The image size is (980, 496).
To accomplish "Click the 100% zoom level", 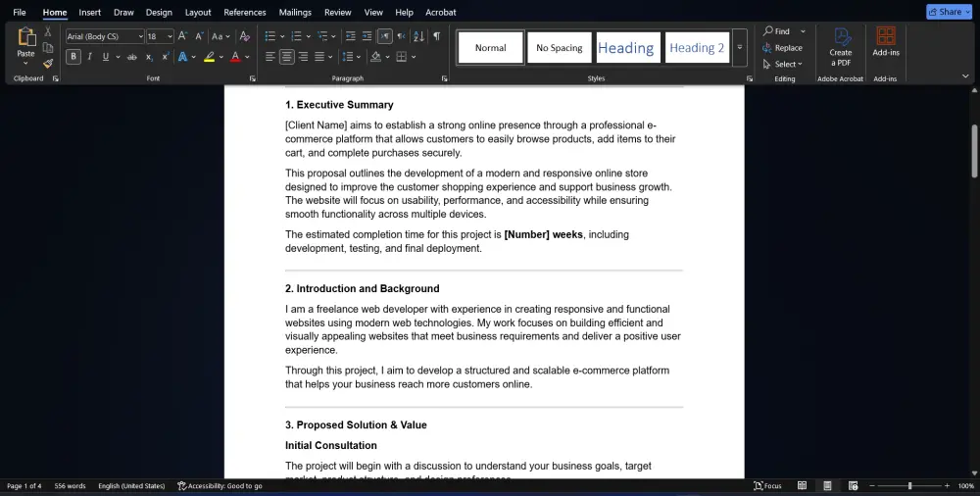I will coord(966,486).
